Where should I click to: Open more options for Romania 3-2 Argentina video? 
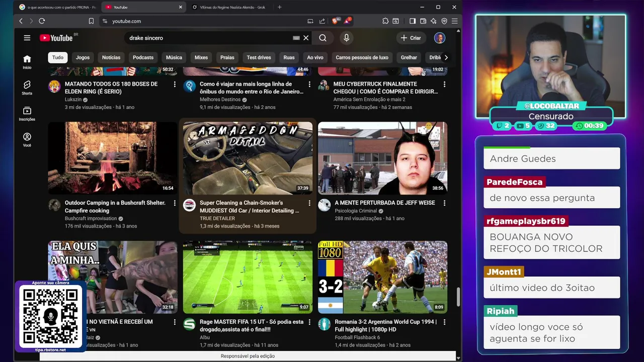coord(444,322)
